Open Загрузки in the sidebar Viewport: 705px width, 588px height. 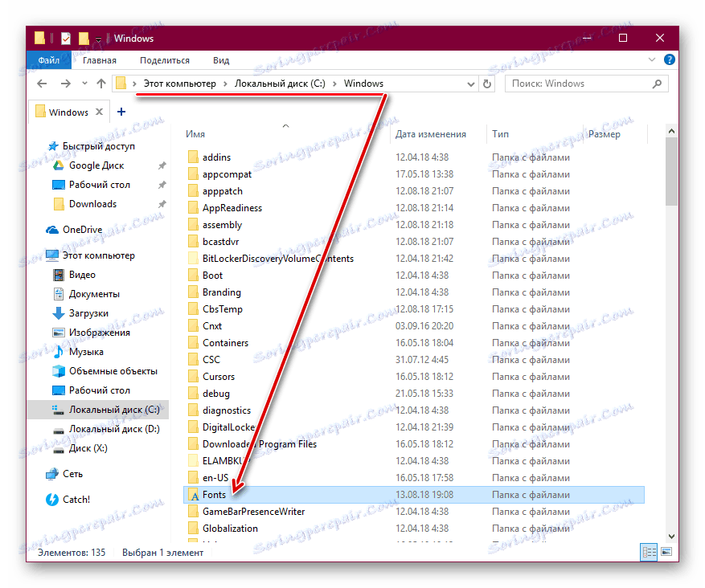pos(88,313)
